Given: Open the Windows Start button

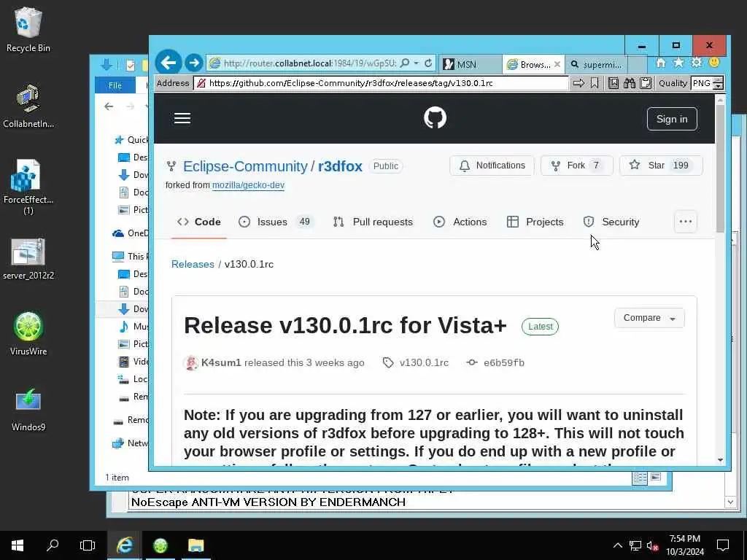Looking at the screenshot, I should tap(18, 545).
